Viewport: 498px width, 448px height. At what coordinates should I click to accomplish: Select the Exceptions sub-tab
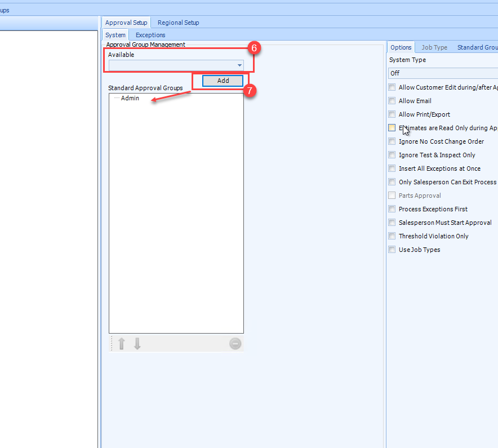[x=150, y=35]
